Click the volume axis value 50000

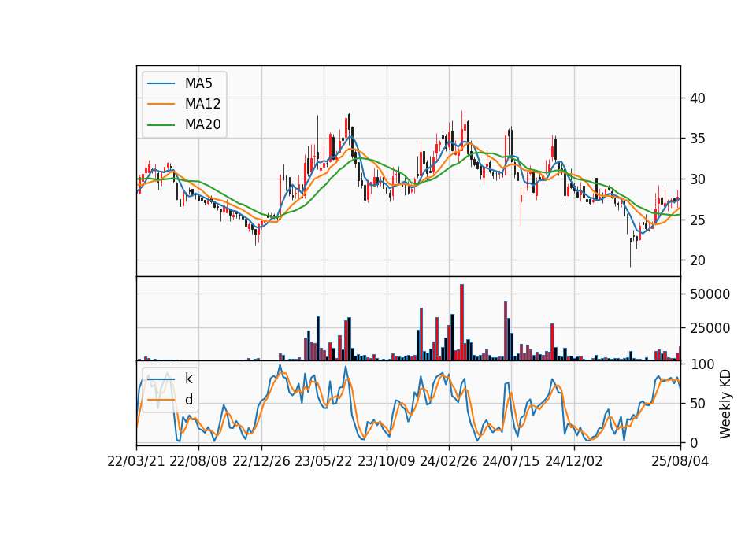(x=710, y=294)
